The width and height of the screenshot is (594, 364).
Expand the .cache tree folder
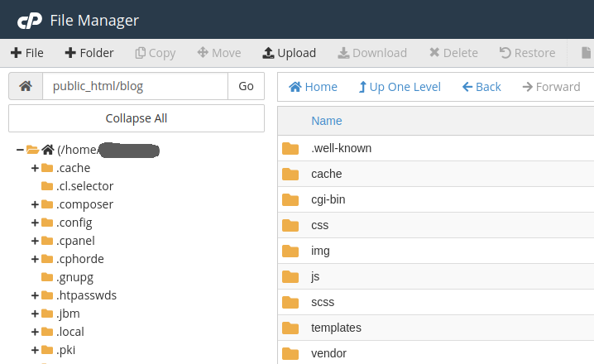click(35, 168)
